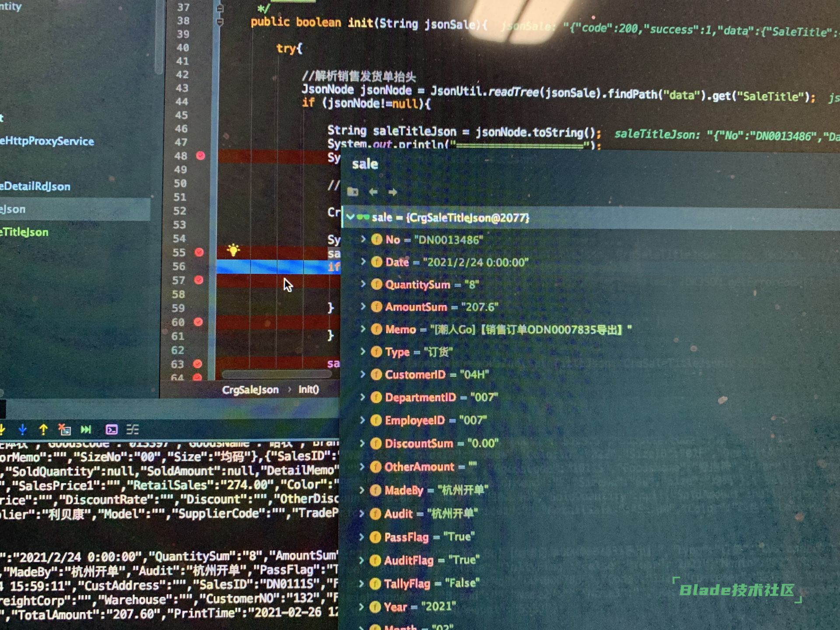Screen dimensions: 840x630
Task: Select the eHttpProxyService item in project tree
Action: point(47,141)
